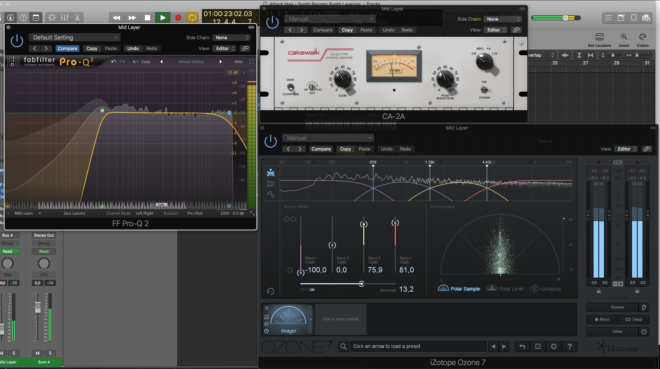The width and height of the screenshot is (660, 369).
Task: Open View Editor dropdown in Pro-Q 2 window
Action: pyautogui.click(x=224, y=48)
